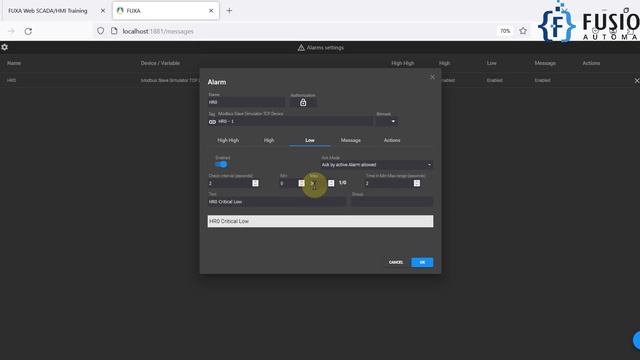Screen dimensions: 640x360
Task: Click the Message column header
Action: tap(545, 63)
